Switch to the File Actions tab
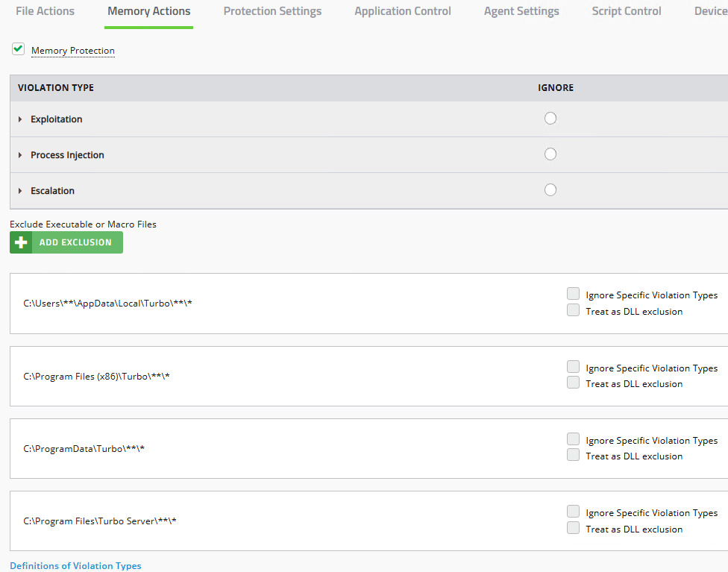The image size is (728, 572). [45, 10]
